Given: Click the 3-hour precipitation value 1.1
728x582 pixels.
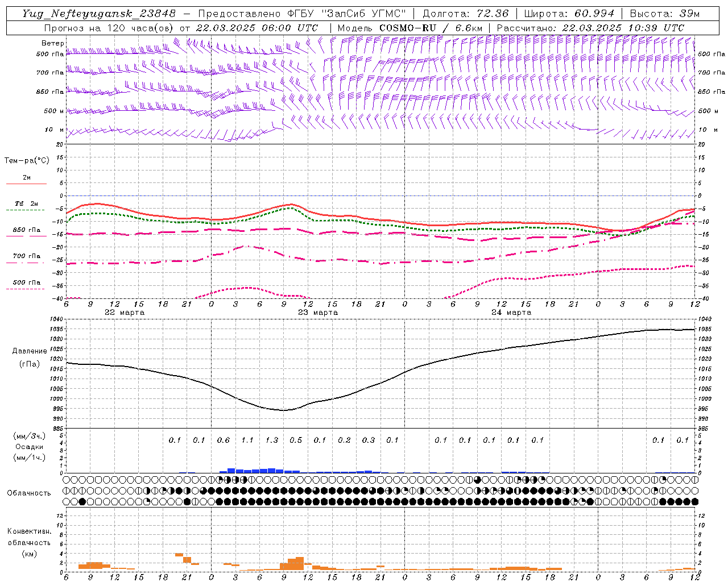Looking at the screenshot, I should pyautogui.click(x=247, y=440).
